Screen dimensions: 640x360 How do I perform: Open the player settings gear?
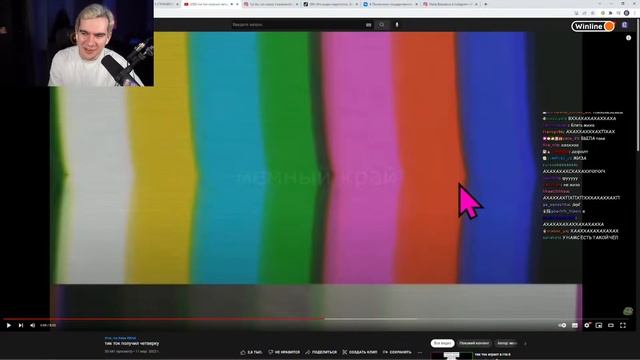[587, 325]
